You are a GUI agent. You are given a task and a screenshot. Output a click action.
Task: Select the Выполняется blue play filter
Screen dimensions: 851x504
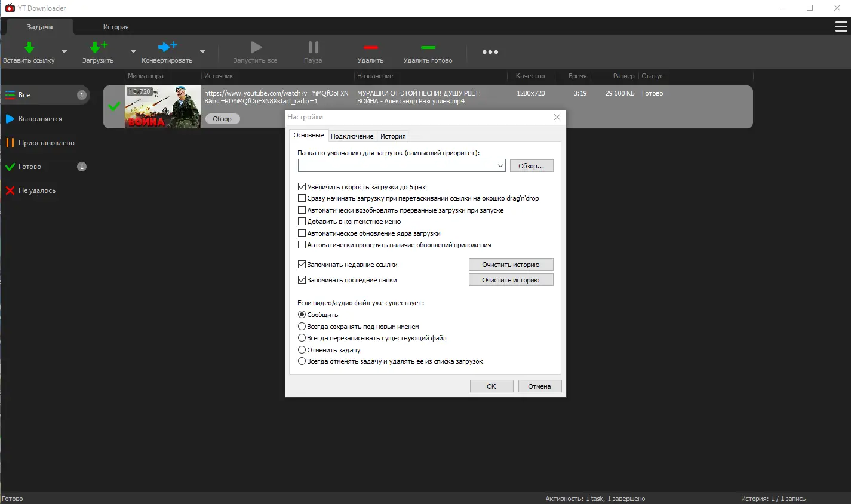click(x=10, y=119)
